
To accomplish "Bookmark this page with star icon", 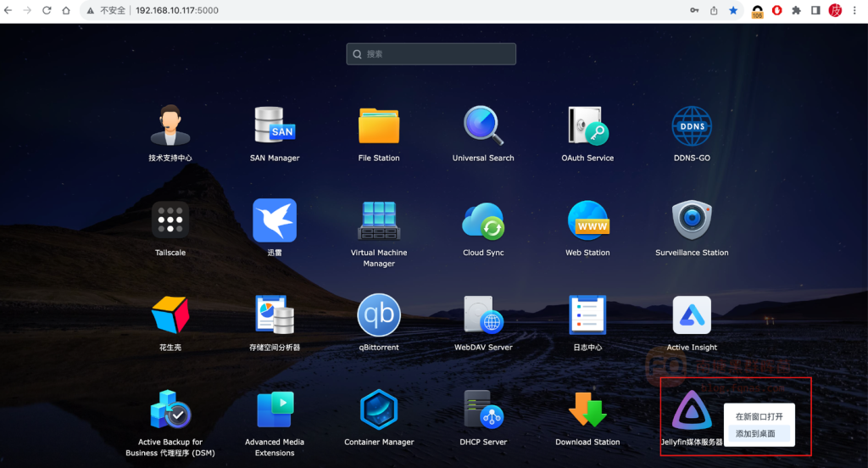I will pyautogui.click(x=733, y=10).
